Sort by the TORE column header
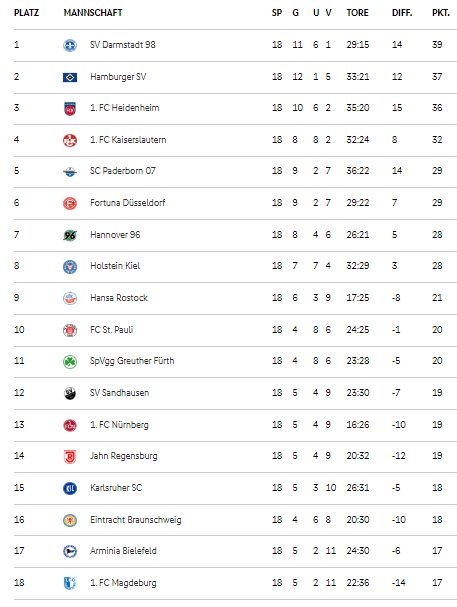 point(357,13)
